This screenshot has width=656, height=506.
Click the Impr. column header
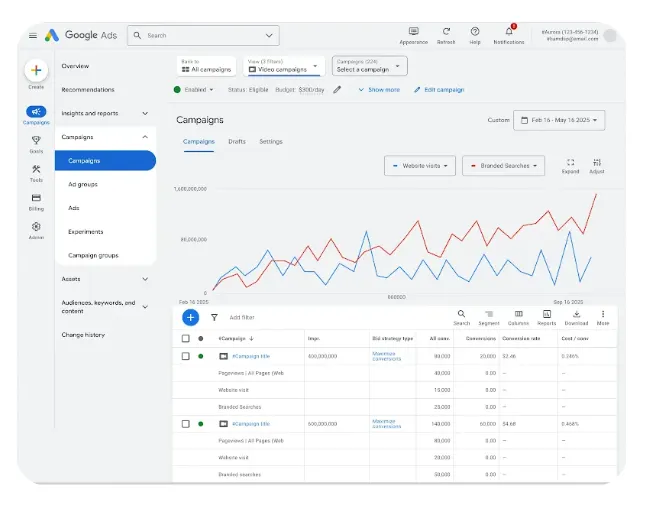click(314, 338)
